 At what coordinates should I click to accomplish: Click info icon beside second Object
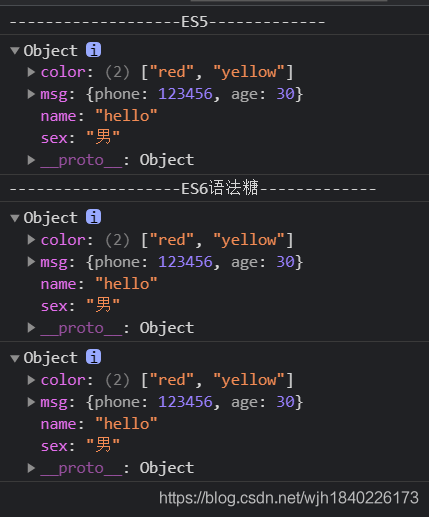93,217
